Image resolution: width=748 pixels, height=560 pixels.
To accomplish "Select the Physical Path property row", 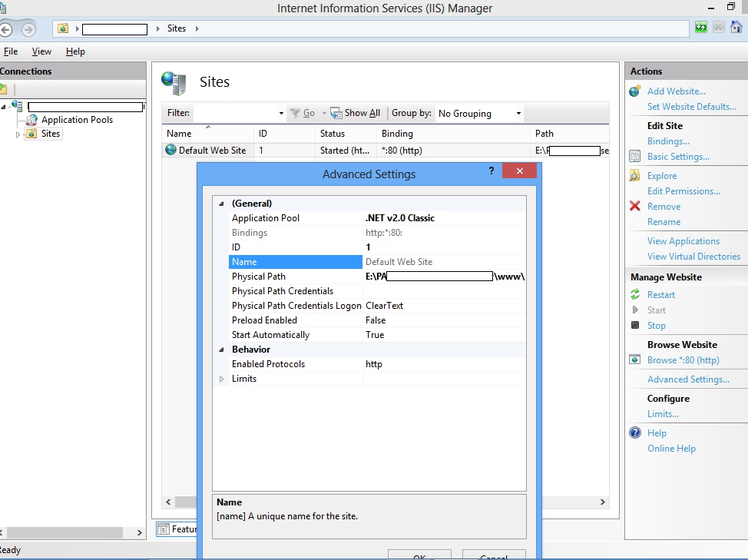I will pyautogui.click(x=259, y=277).
